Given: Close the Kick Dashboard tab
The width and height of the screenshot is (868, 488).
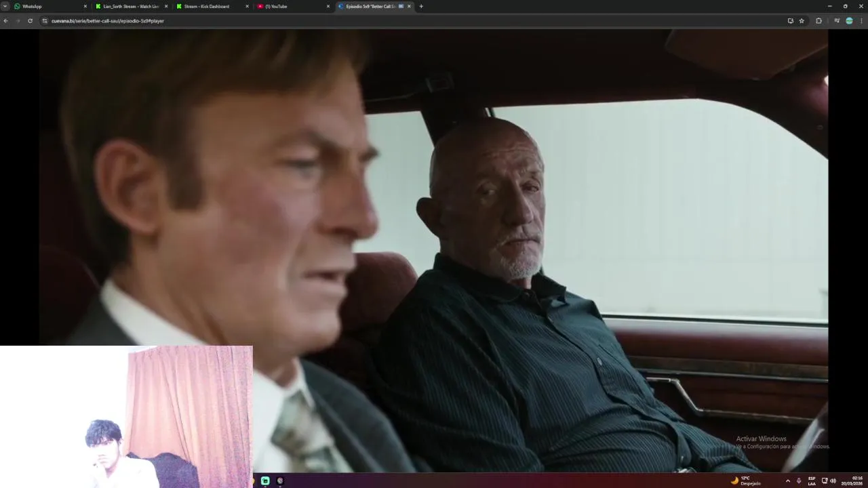Looking at the screenshot, I should [x=248, y=6].
